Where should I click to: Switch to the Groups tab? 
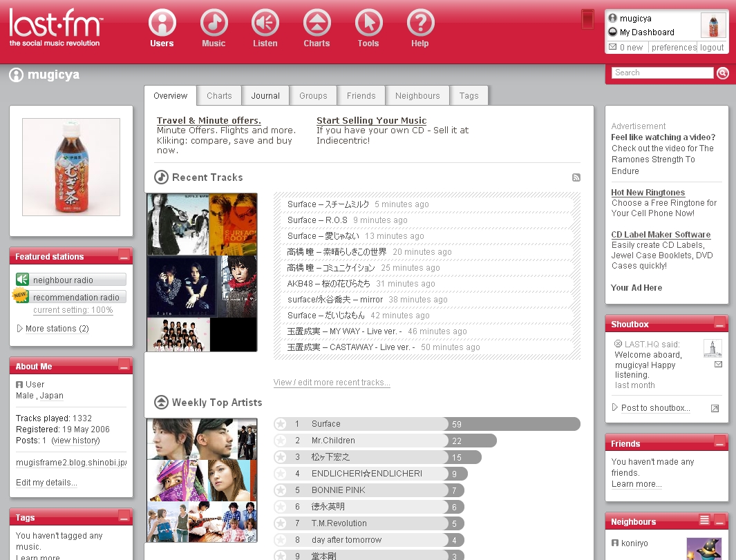[x=313, y=96]
